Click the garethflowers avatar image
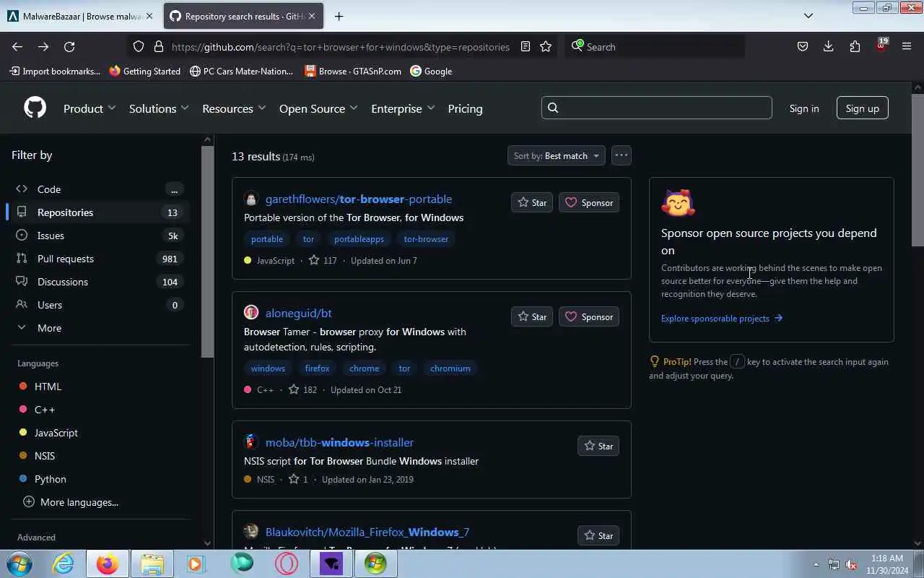This screenshot has height=578, width=924. click(x=250, y=199)
